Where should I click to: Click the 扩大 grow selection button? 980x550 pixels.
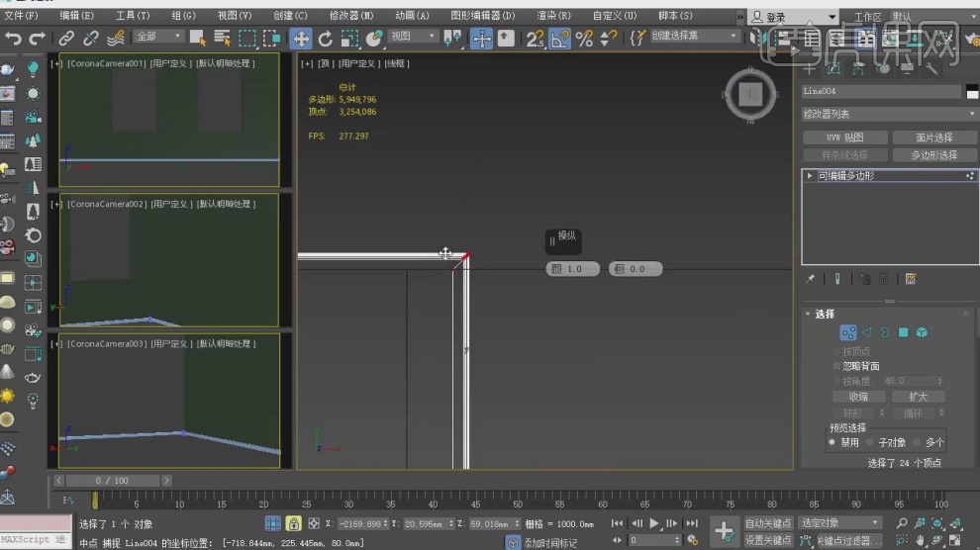(918, 397)
